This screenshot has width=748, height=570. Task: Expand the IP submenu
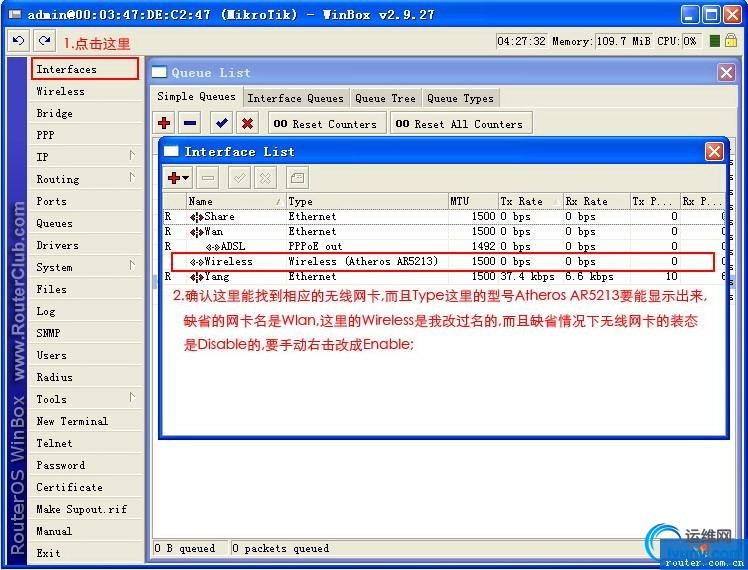pos(86,157)
